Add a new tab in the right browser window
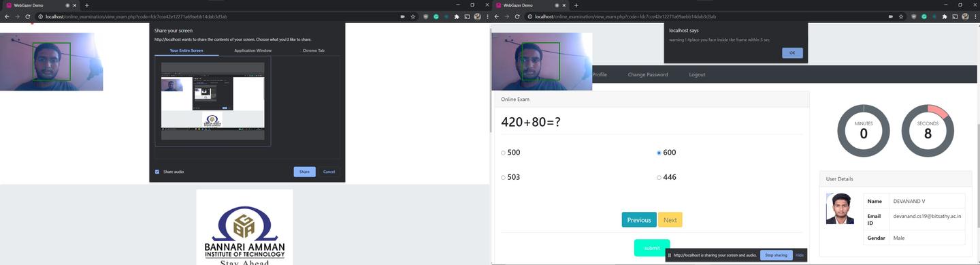 pos(576,5)
